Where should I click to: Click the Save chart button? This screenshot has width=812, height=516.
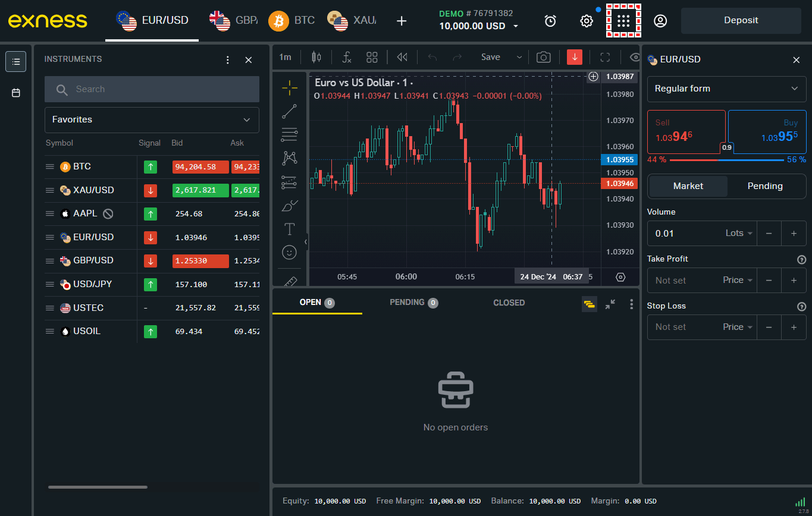491,57
